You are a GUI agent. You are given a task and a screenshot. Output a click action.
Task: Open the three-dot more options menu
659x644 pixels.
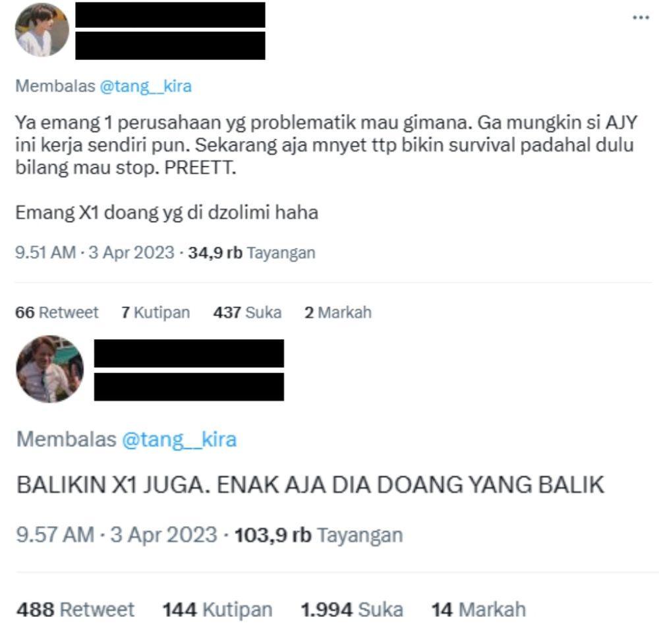tap(641, 18)
